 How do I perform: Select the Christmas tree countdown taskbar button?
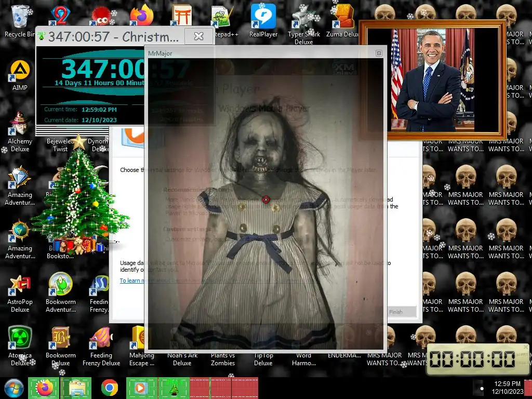174,388
